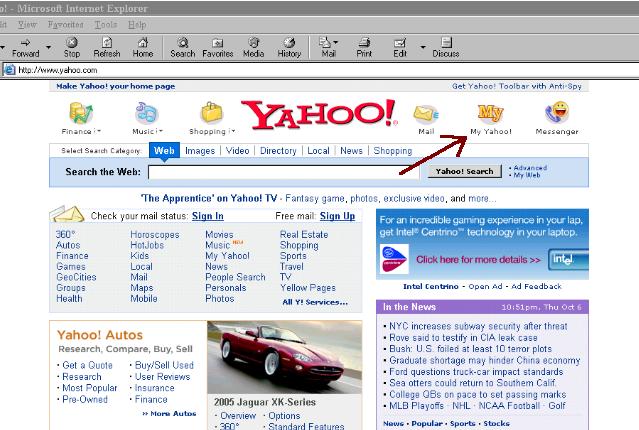Image resolution: width=639 pixels, height=430 pixels.
Task: Expand the toolbar Mail dropdown arrow
Action: [335, 42]
